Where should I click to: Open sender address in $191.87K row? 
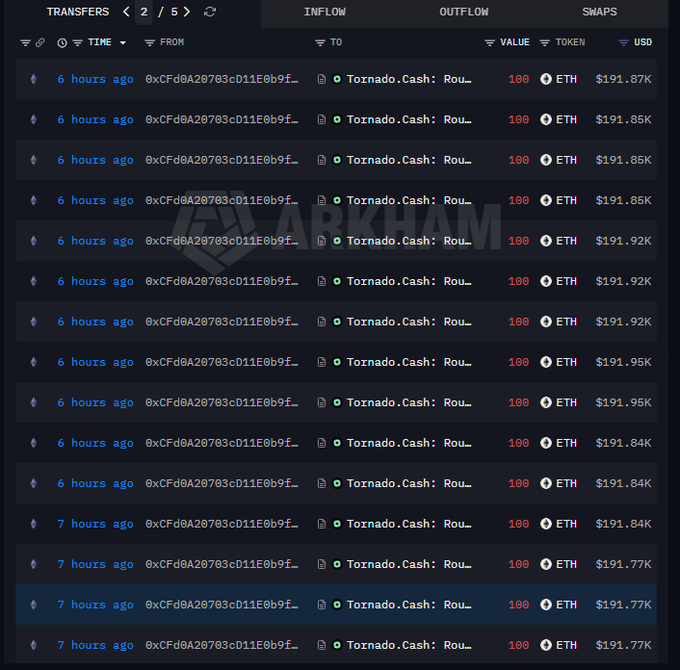coord(222,79)
